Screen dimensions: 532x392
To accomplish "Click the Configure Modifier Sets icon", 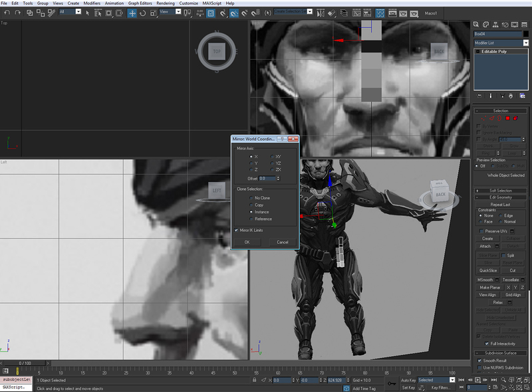I will (523, 96).
